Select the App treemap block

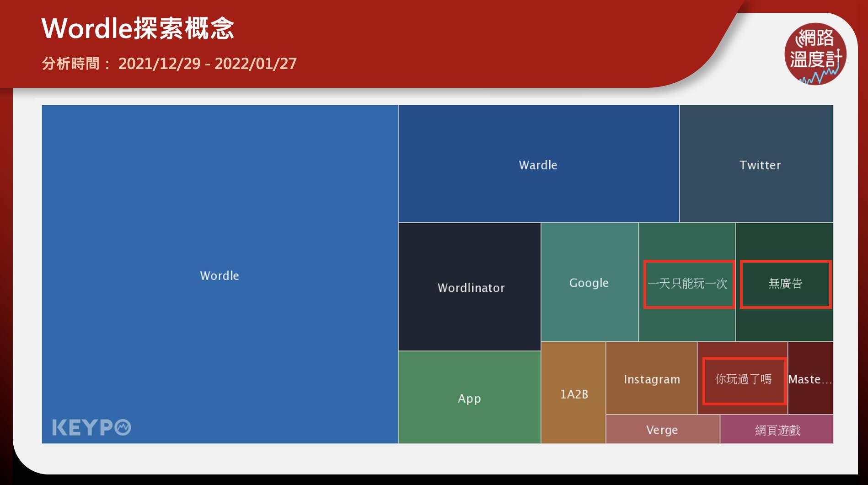tap(470, 398)
